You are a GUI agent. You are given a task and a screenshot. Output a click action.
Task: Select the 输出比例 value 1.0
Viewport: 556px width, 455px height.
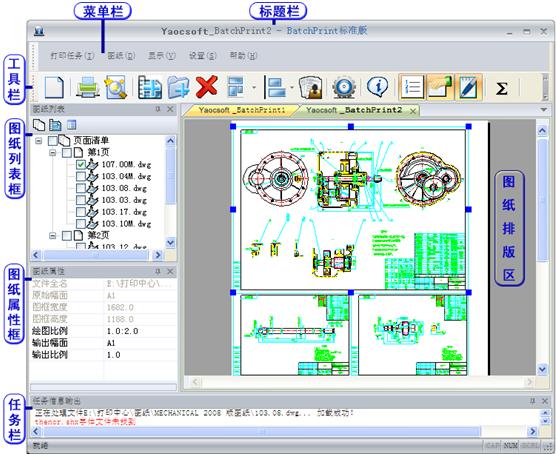[x=113, y=355]
